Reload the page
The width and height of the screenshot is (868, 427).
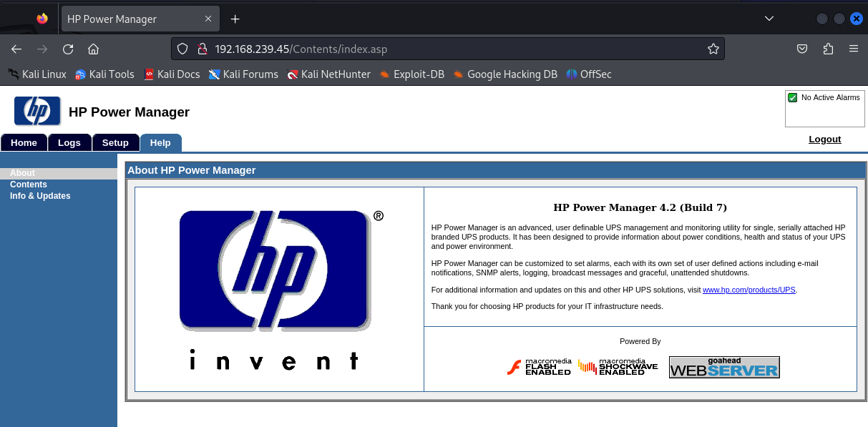pos(68,49)
